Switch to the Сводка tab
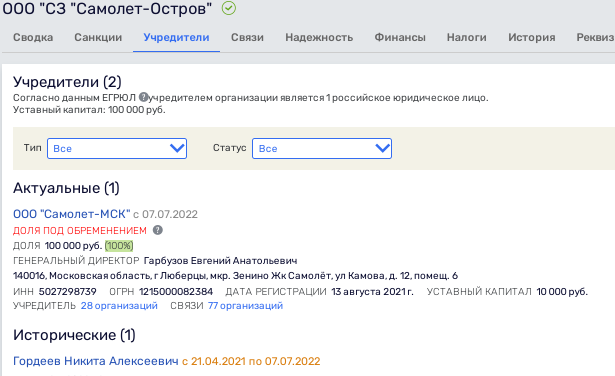The width and height of the screenshot is (615, 376). [33, 37]
